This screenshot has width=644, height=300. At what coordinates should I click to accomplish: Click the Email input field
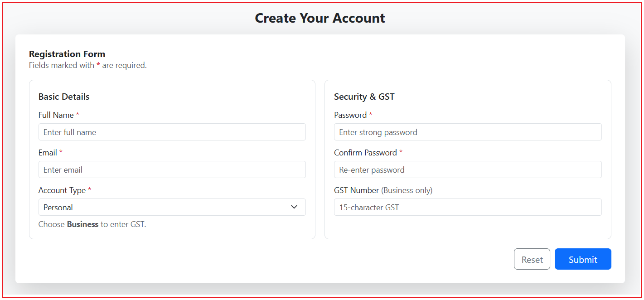172,169
